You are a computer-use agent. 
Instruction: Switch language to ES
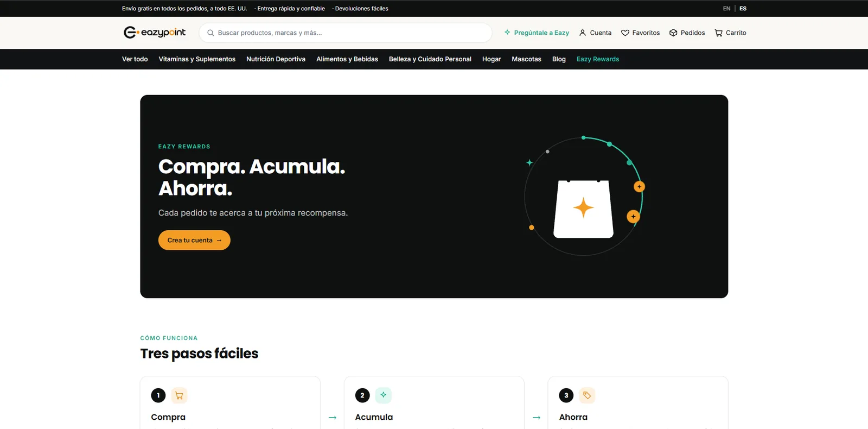coord(743,9)
